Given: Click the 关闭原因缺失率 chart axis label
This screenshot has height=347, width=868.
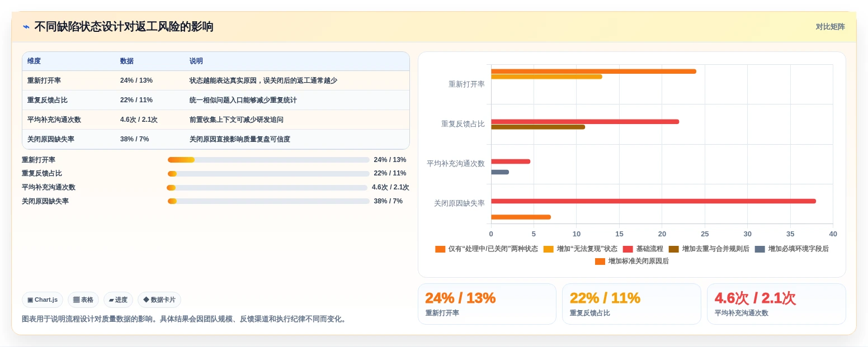Looking at the screenshot, I should 459,203.
